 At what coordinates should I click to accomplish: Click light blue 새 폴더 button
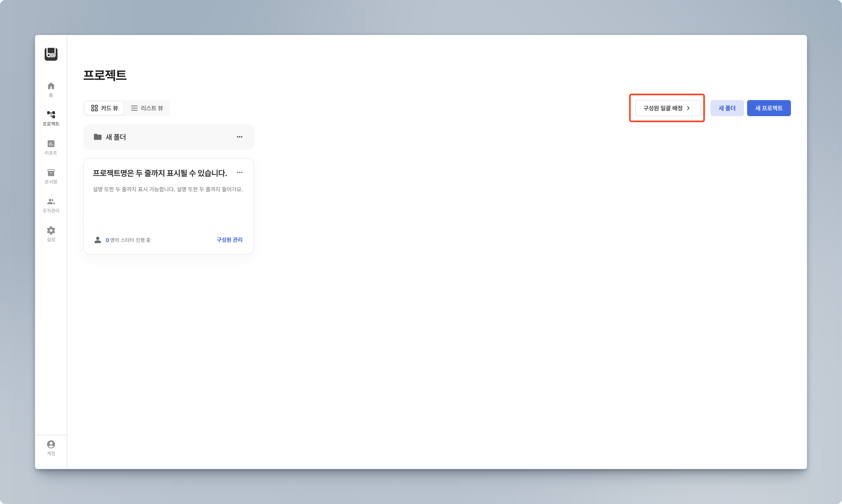tap(727, 108)
